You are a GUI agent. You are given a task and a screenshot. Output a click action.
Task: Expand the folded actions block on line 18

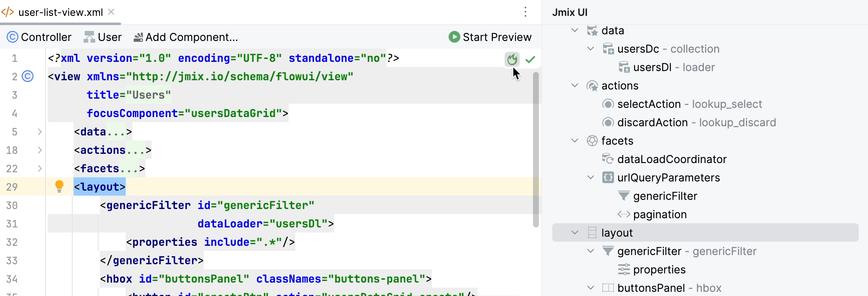40,150
